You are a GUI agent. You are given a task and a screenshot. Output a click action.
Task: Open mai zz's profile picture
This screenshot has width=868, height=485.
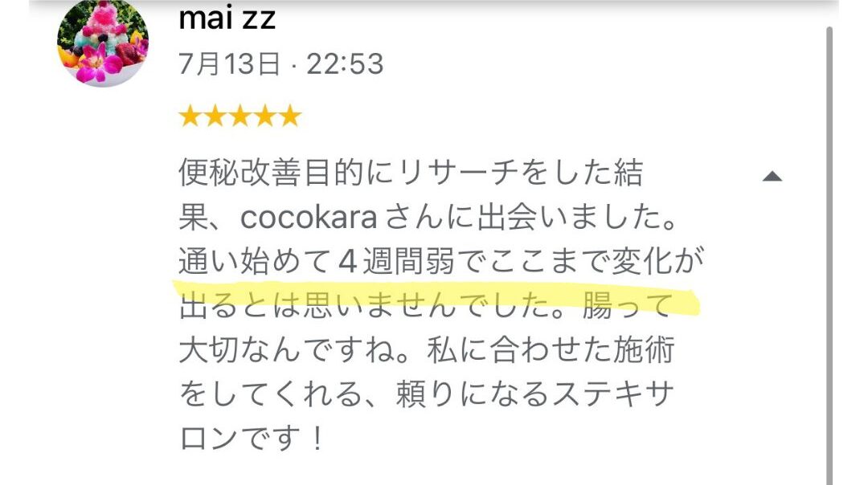coord(103,43)
